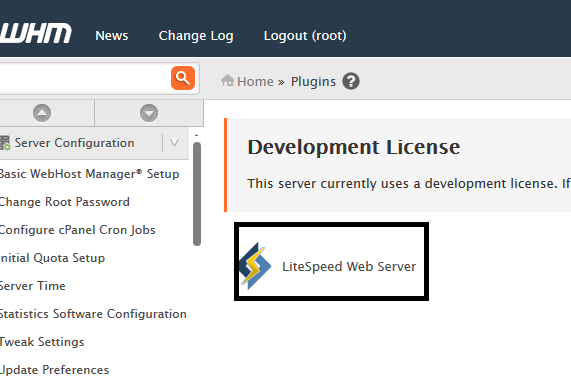Collapse Server Configuration with its chevron
Viewport: 571px width, 379px height.
[174, 143]
